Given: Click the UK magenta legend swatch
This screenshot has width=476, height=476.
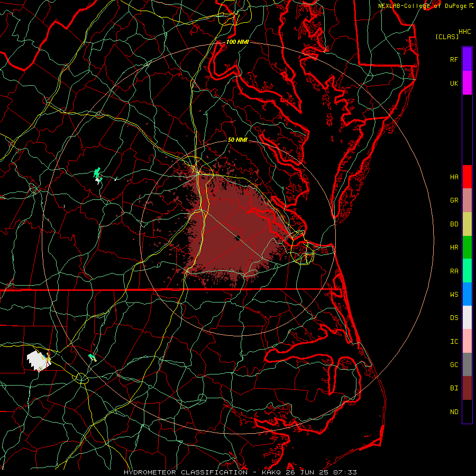Looking at the screenshot, I should tap(467, 83).
